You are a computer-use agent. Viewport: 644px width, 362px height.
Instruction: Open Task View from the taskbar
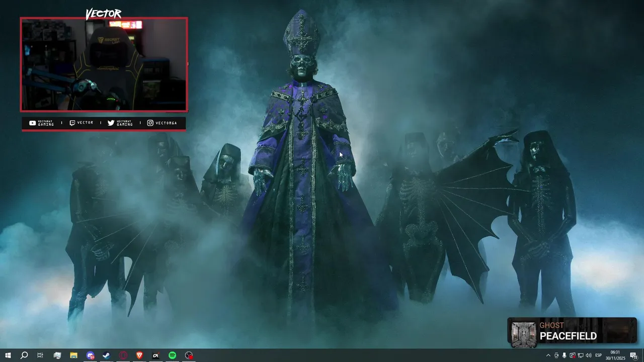(x=40, y=355)
